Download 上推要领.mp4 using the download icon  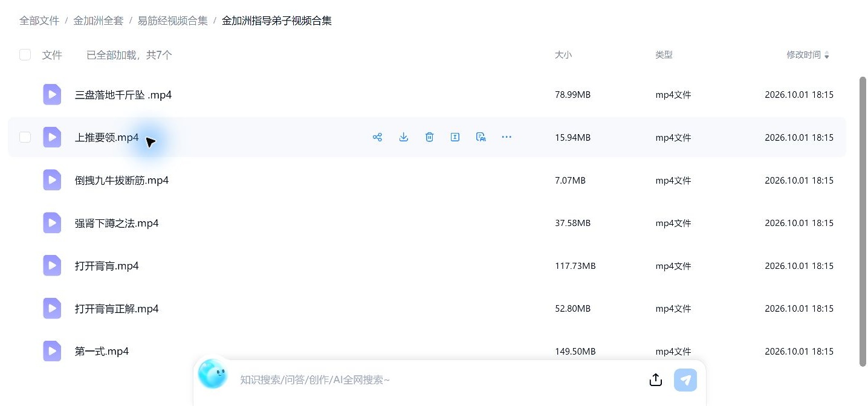[404, 137]
